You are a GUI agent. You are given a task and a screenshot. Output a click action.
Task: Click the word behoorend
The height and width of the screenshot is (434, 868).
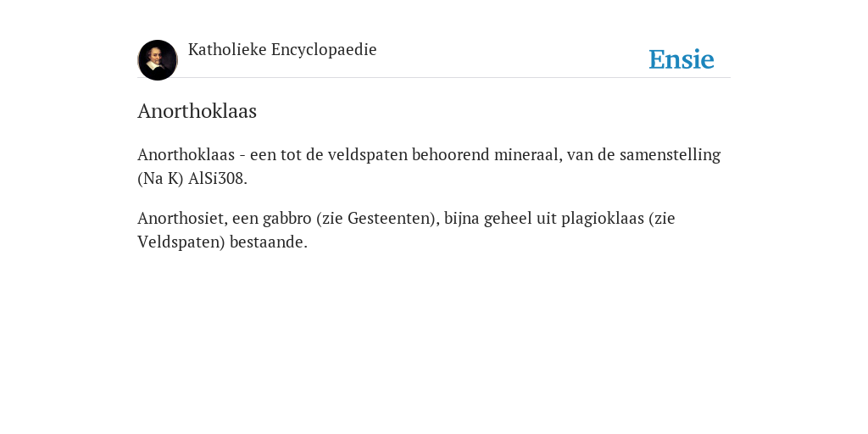pyautogui.click(x=451, y=154)
